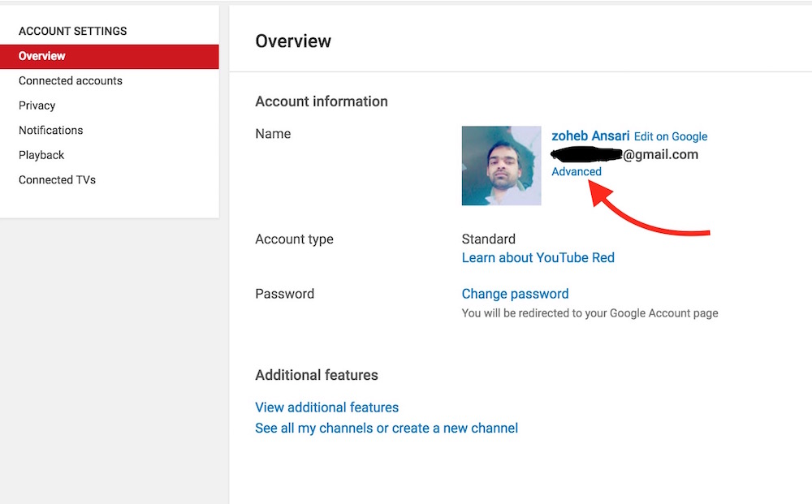The height and width of the screenshot is (504, 812).
Task: Click the Additional features section heading
Action: tap(317, 376)
